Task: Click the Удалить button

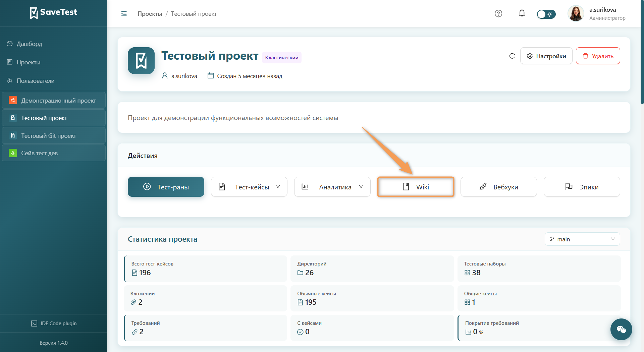Action: (x=598, y=56)
